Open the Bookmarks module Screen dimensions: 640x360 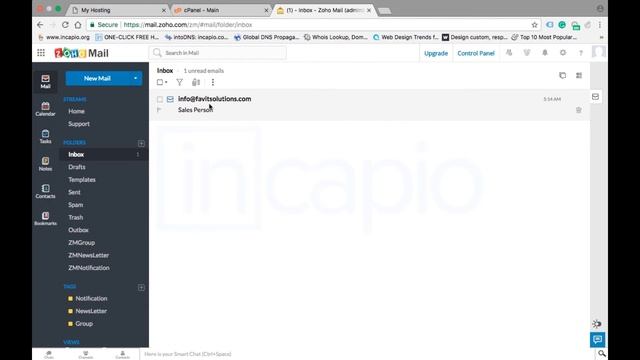[x=45, y=218]
